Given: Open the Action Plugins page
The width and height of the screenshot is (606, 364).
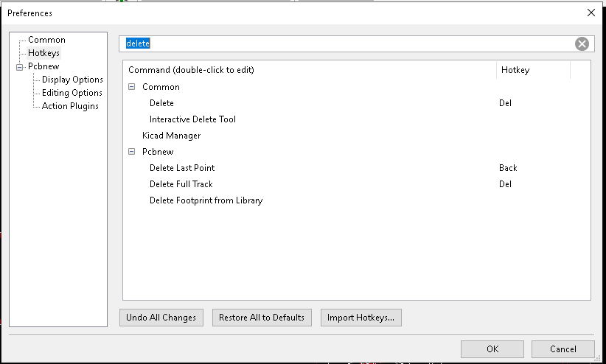Looking at the screenshot, I should [70, 106].
